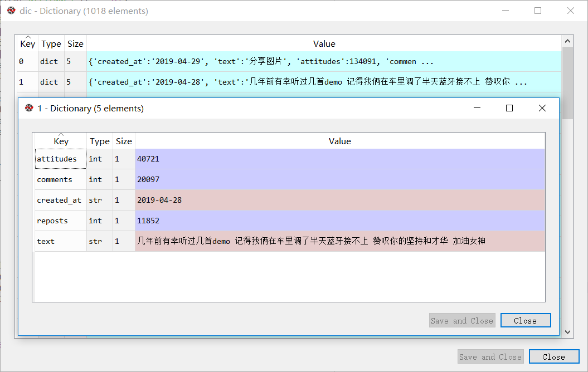The height and width of the screenshot is (372, 588).
Task: Click the text value starting 几年前有幸听过
Action: [340, 241]
